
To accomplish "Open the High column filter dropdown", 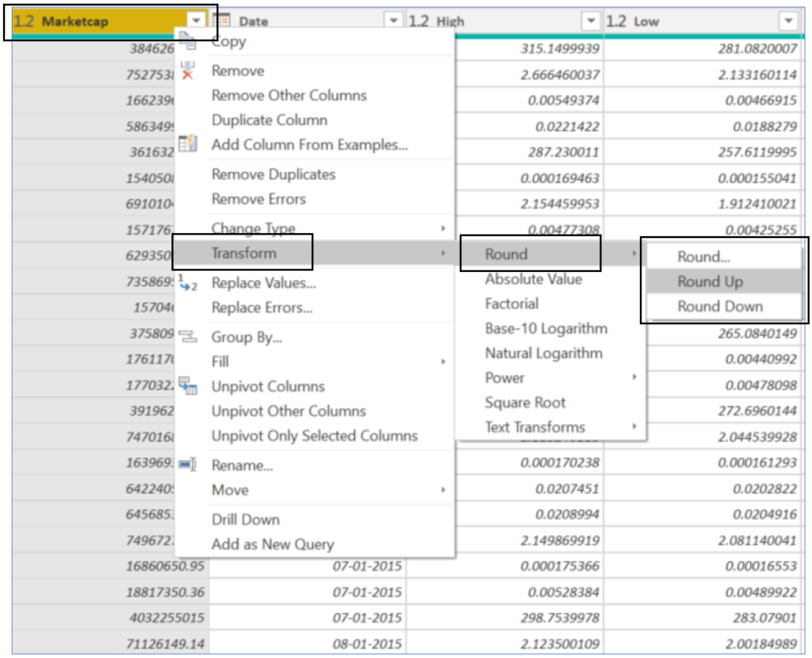I will 590,21.
